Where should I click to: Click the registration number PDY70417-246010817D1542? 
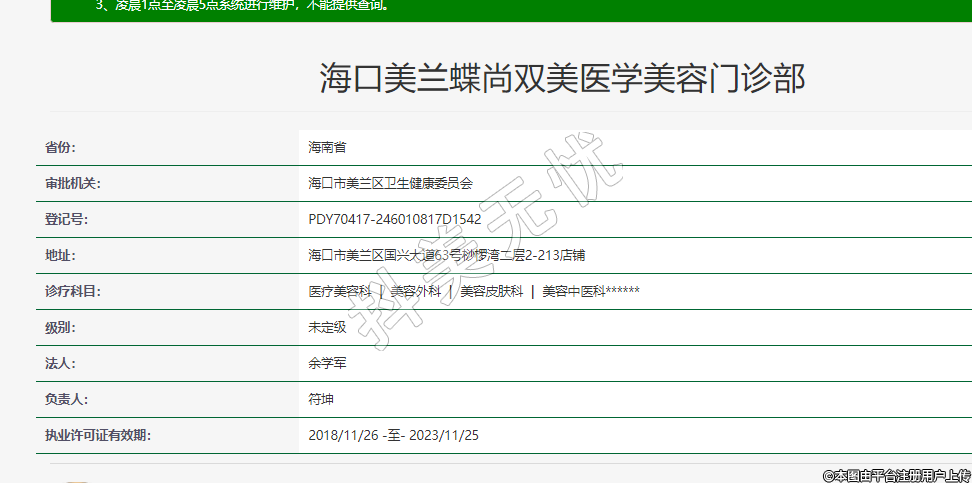(395, 220)
